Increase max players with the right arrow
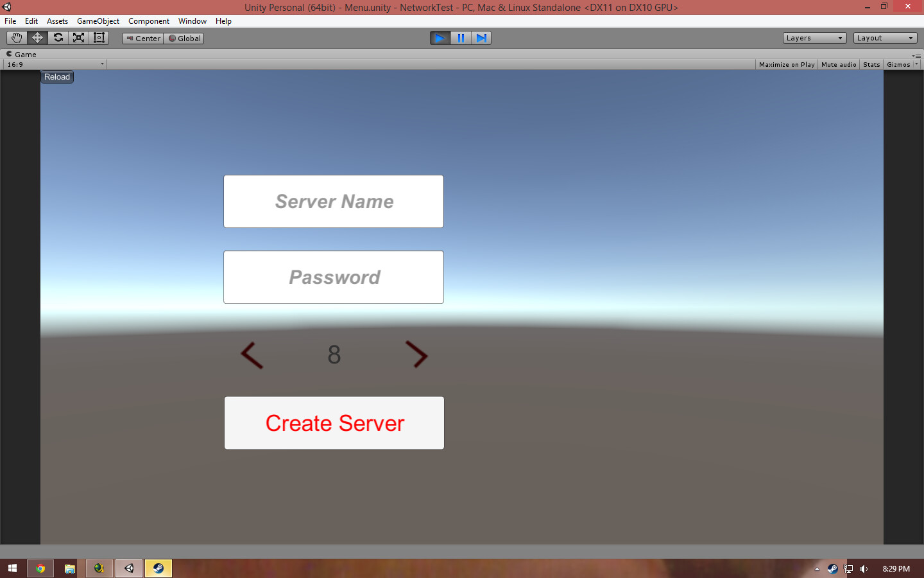 point(418,356)
